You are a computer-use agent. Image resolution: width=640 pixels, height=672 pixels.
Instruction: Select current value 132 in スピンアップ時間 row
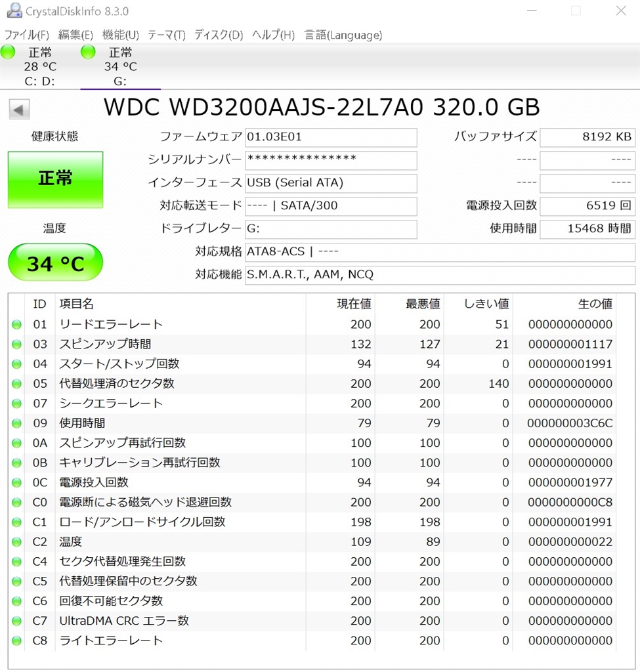coord(361,345)
